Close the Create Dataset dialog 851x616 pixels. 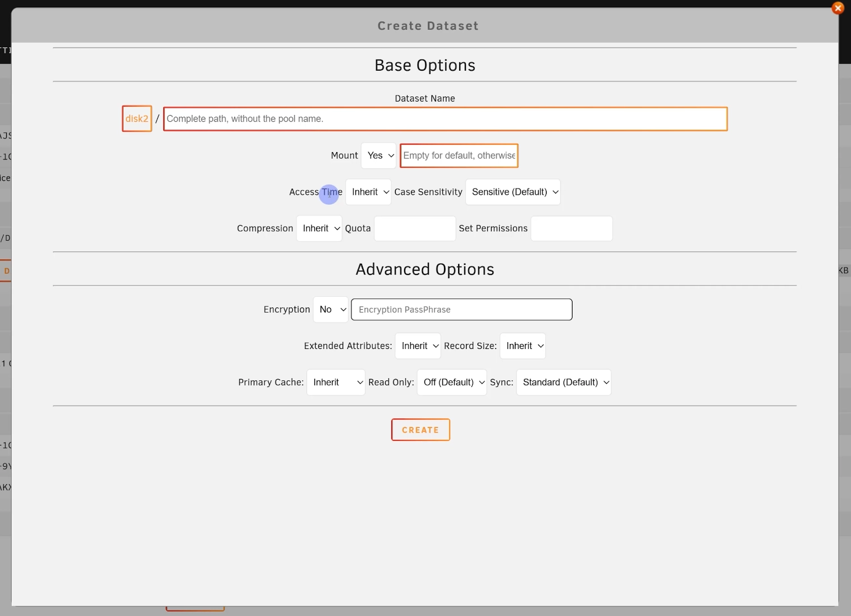click(838, 8)
